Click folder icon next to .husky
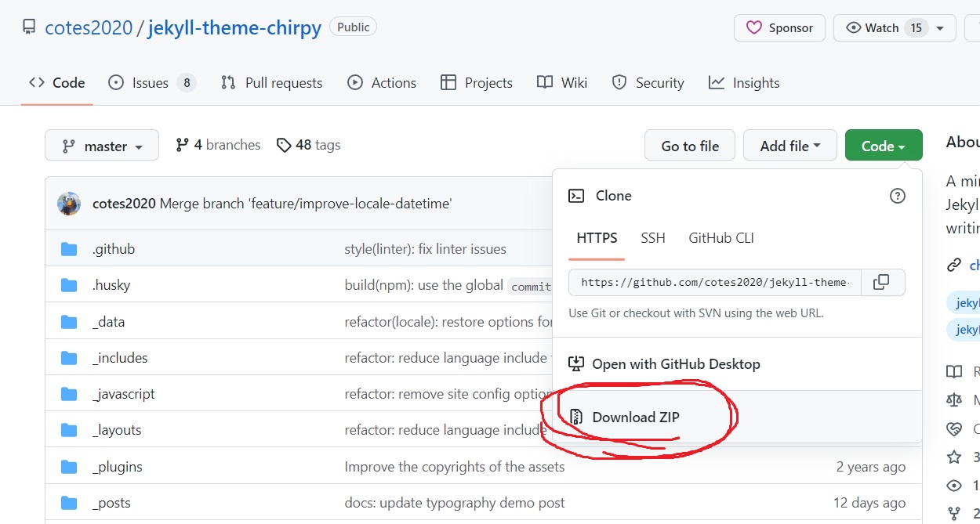This screenshot has height=524, width=980. (69, 285)
